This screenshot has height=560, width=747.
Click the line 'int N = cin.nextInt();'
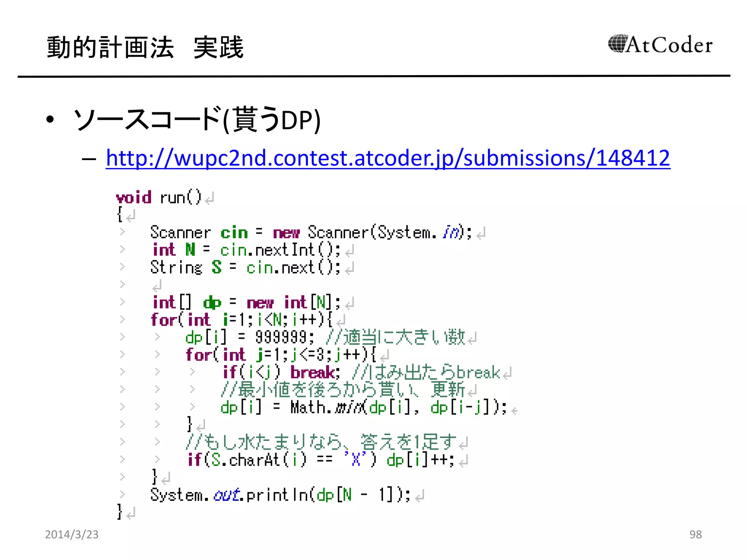click(247, 250)
